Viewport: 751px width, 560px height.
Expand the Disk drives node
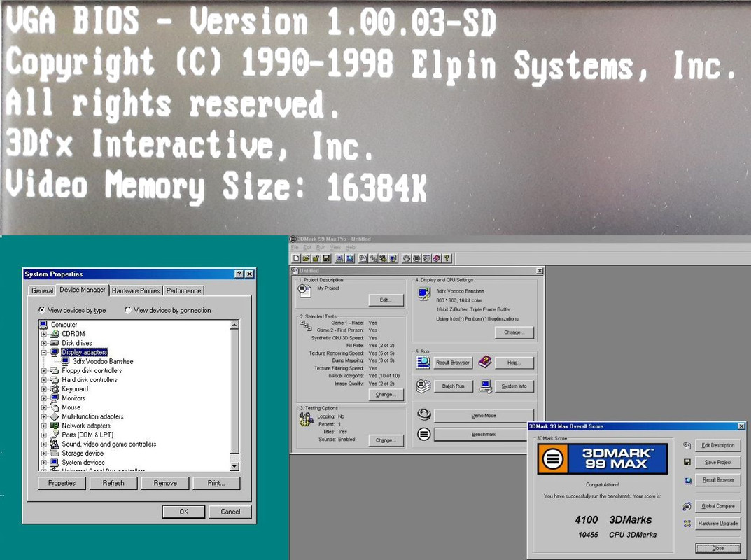[x=43, y=343]
